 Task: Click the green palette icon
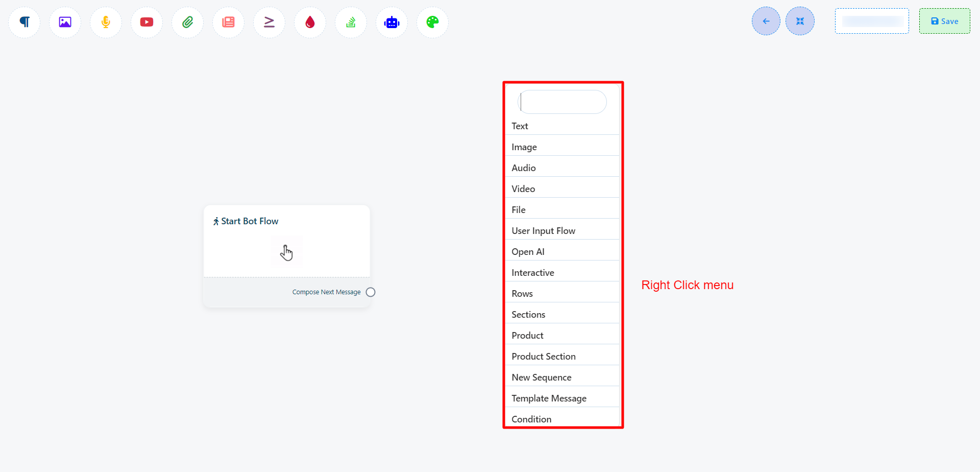click(432, 22)
